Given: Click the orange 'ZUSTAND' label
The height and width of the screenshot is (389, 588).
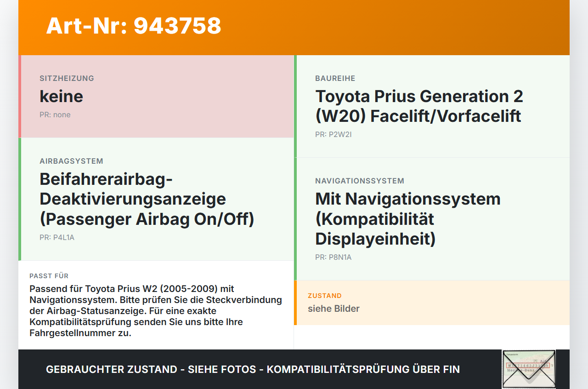Looking at the screenshot, I should tap(325, 296).
